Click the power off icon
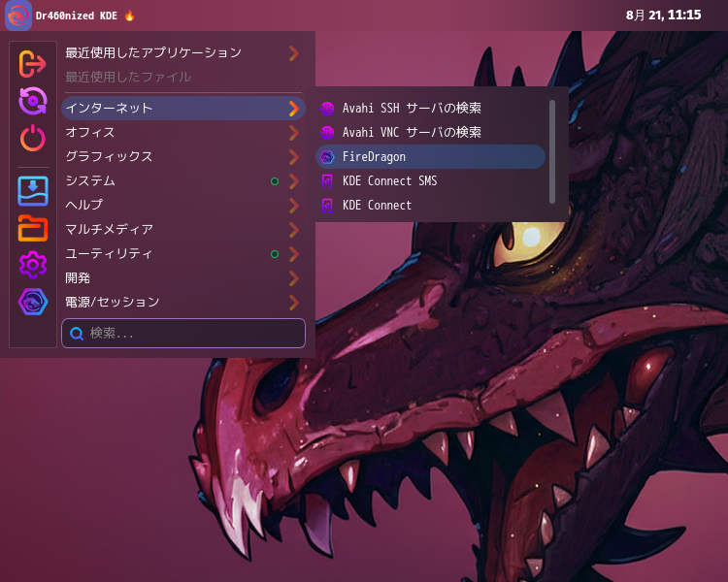The width and height of the screenshot is (728, 582). coord(32,138)
